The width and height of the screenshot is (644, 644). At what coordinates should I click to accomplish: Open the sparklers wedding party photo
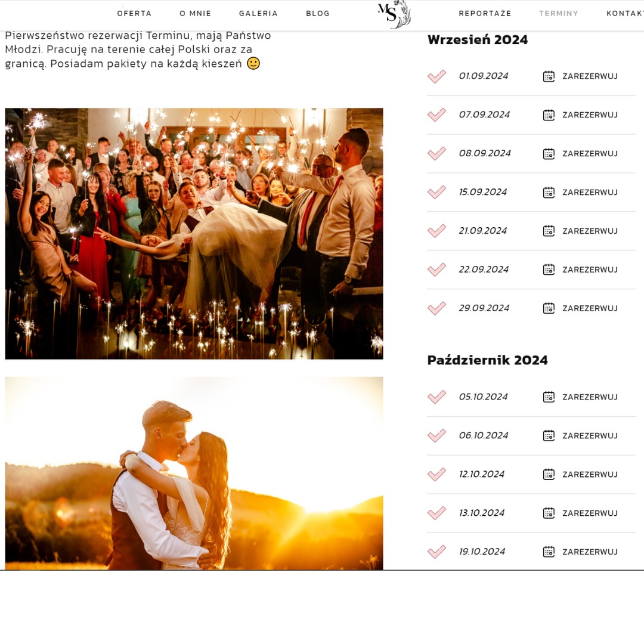tap(194, 234)
